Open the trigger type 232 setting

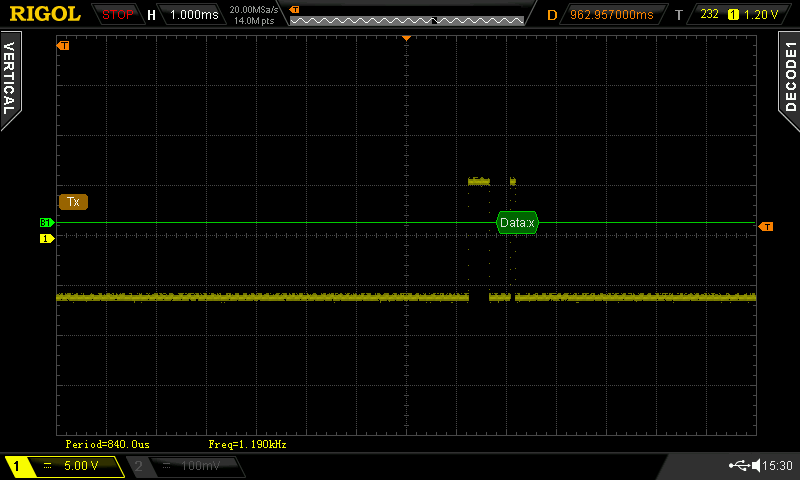point(710,15)
